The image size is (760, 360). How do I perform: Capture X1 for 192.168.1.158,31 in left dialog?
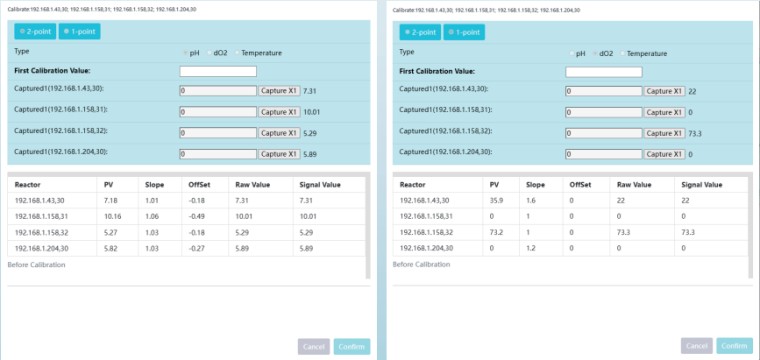pos(279,112)
